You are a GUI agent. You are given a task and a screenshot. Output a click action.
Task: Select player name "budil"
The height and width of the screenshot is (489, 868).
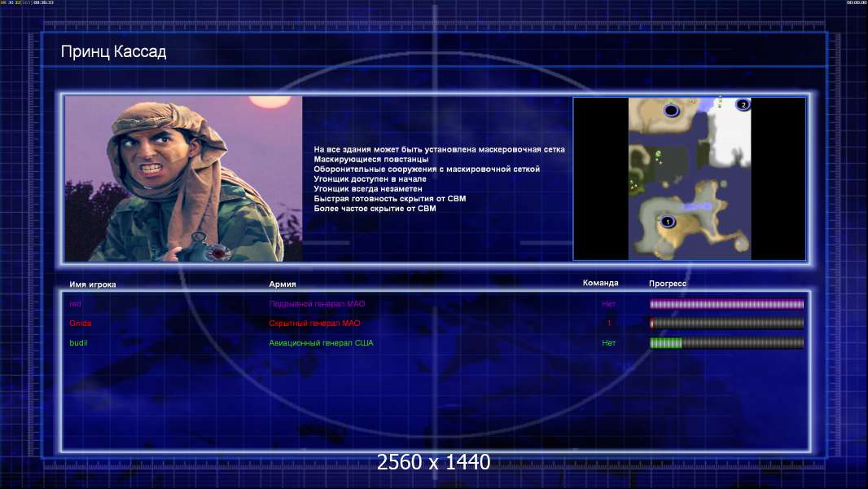[x=79, y=343]
